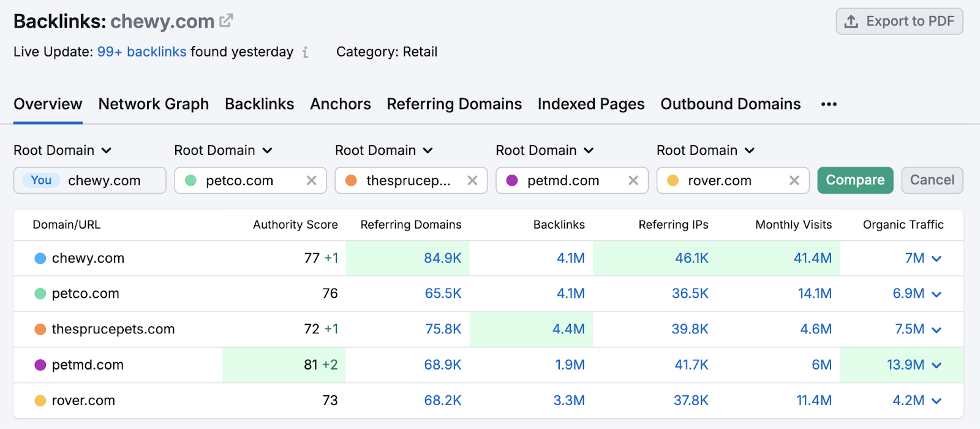Click thesprucepets.com row domain name
The image size is (980, 429).
click(x=113, y=329)
